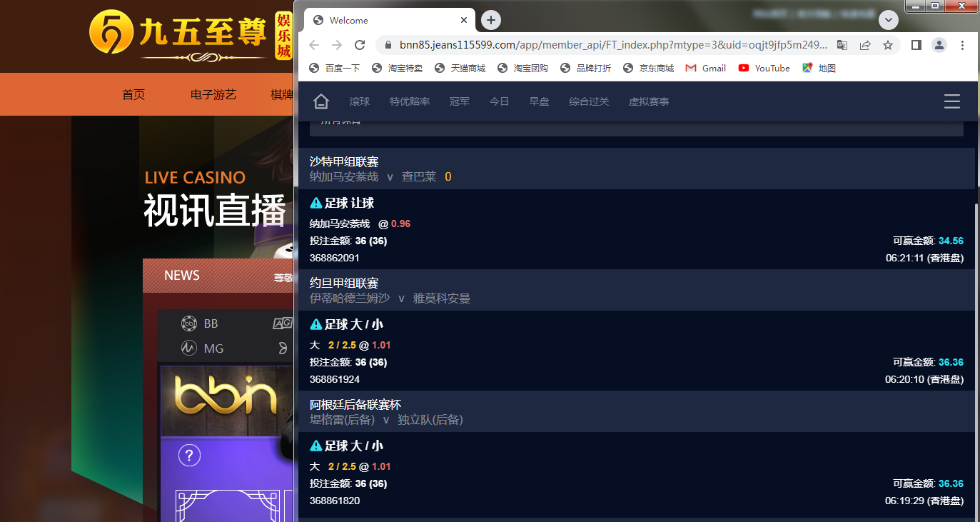This screenshot has height=522, width=980.
Task: Toggle browser side panel icon
Action: [916, 45]
